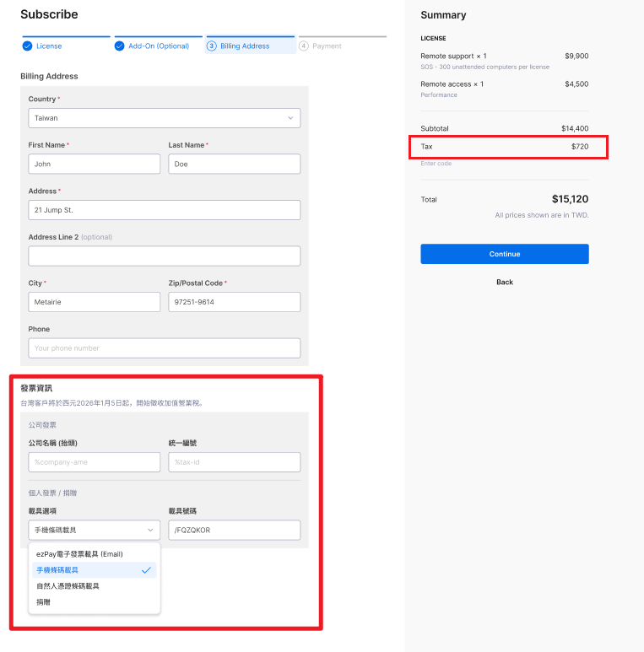644x652 pixels.
Task: Click the Remote support × 1 line item
Action: point(453,57)
